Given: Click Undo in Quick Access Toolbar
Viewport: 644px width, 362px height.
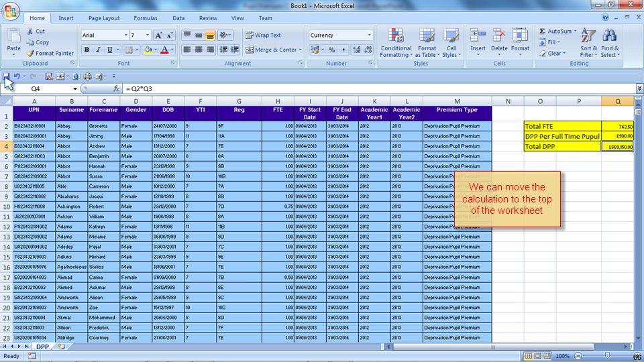Looking at the screenshot, I should 17,76.
